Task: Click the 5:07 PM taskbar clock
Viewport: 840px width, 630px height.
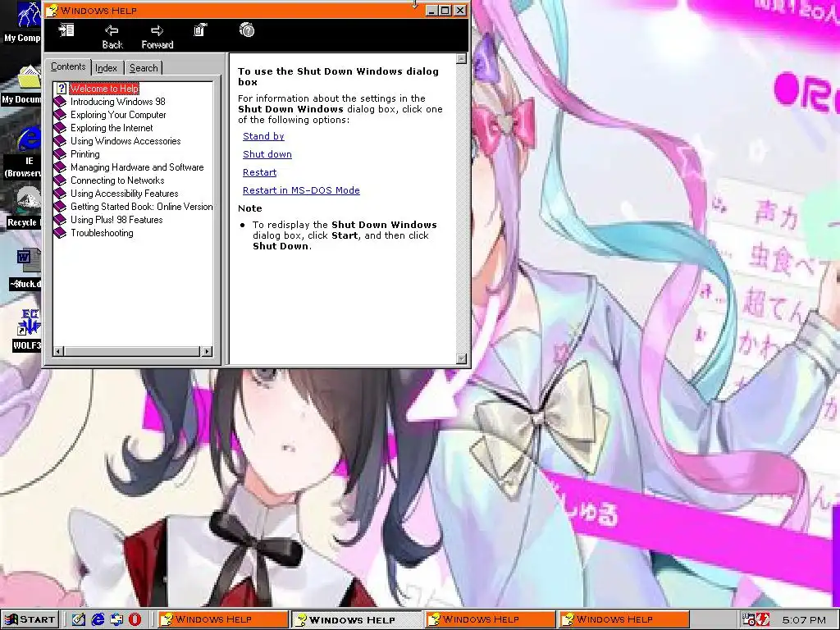Action: [x=804, y=620]
